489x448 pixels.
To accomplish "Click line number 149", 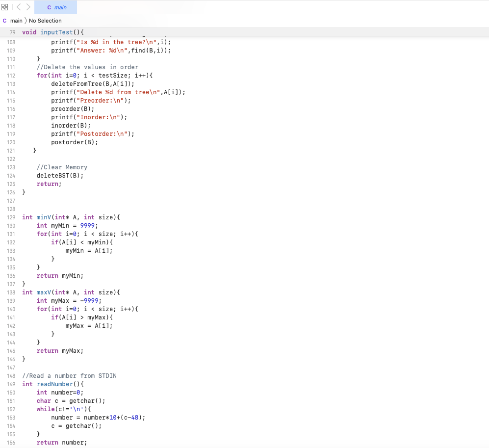I will point(11,384).
